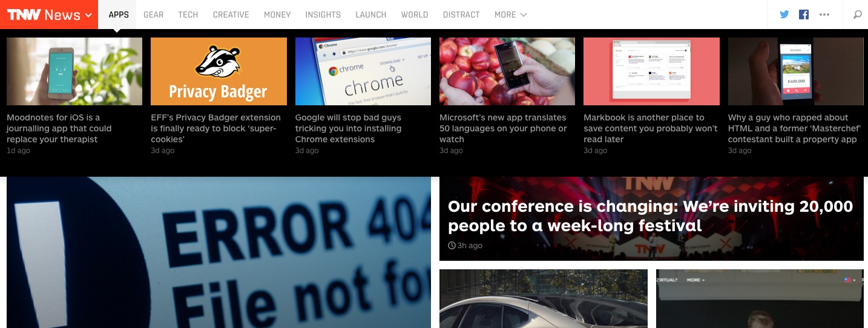
Task: Show more social options via three dots
Action: point(824,15)
